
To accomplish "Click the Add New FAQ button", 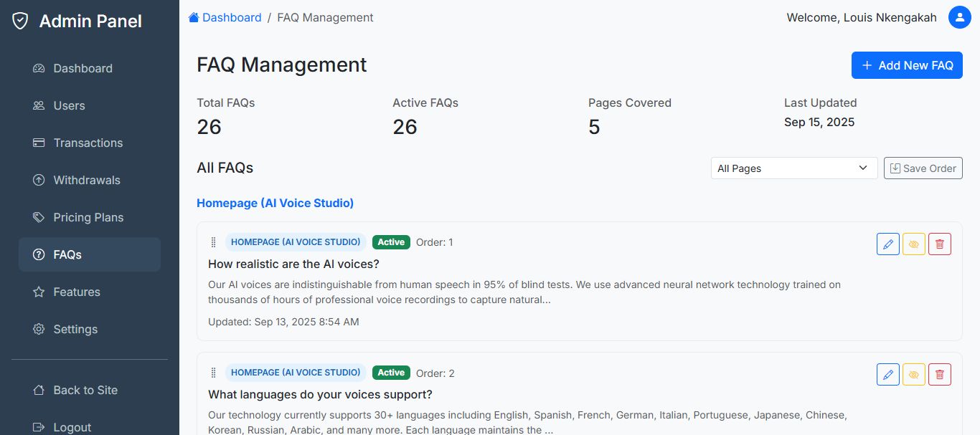I will (907, 65).
